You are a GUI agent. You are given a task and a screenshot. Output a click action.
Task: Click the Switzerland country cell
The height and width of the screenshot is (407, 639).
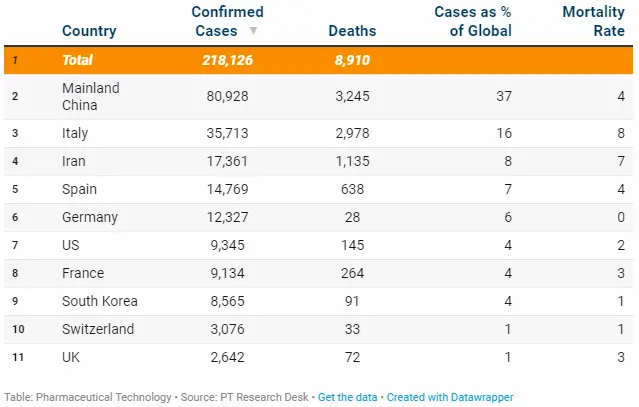[97, 329]
